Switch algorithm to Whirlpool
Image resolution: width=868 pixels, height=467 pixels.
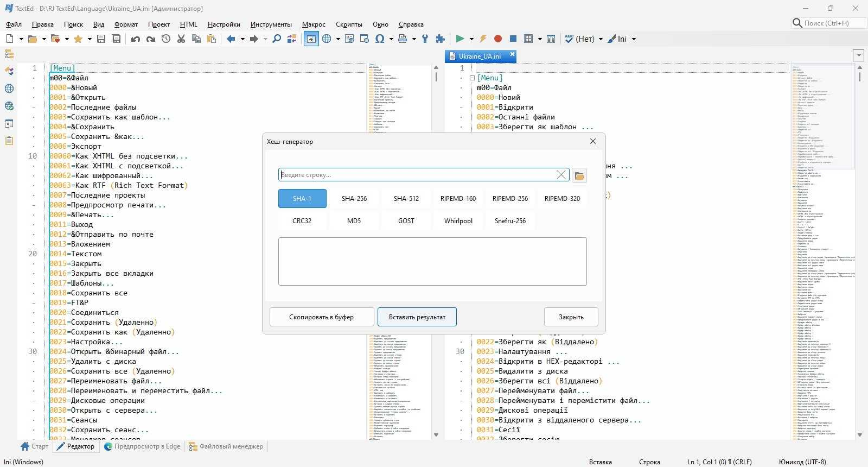(458, 220)
